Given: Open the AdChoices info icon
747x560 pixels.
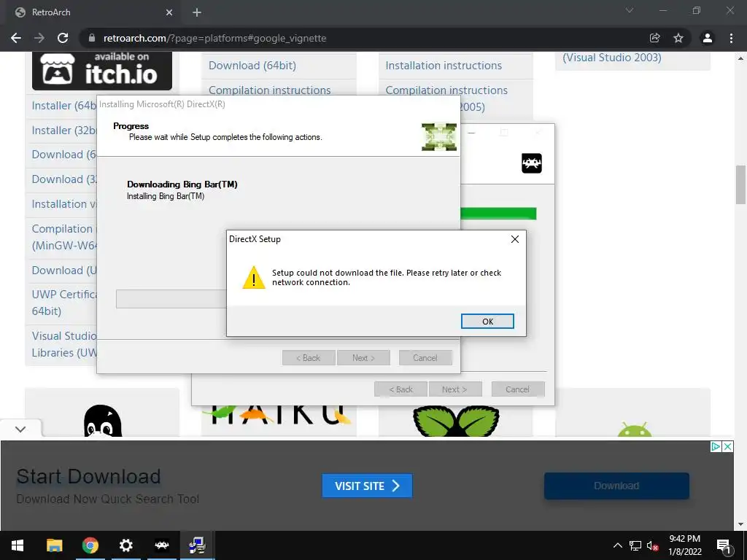Looking at the screenshot, I should [716, 447].
